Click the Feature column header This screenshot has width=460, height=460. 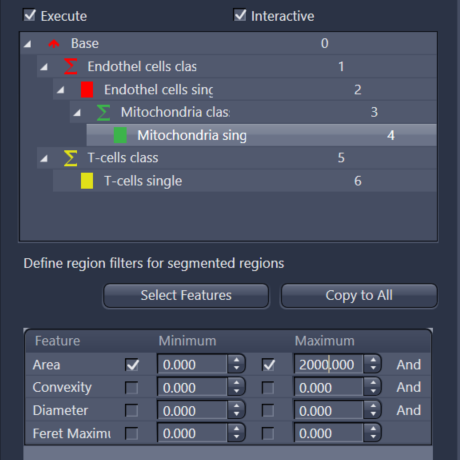57,341
